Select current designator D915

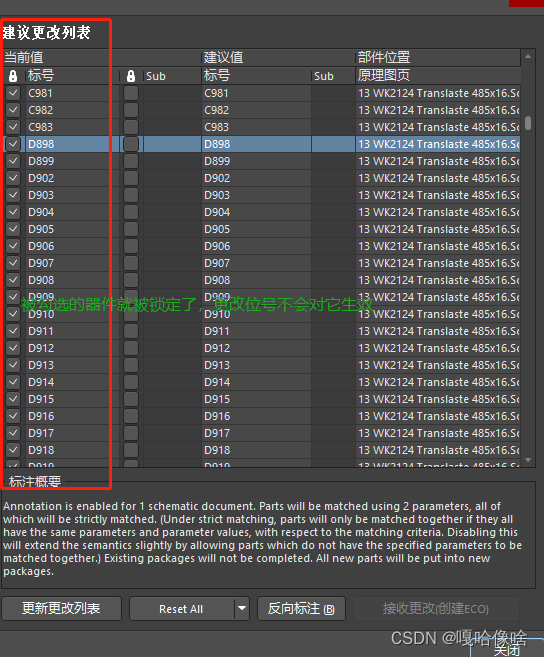[x=41, y=399]
